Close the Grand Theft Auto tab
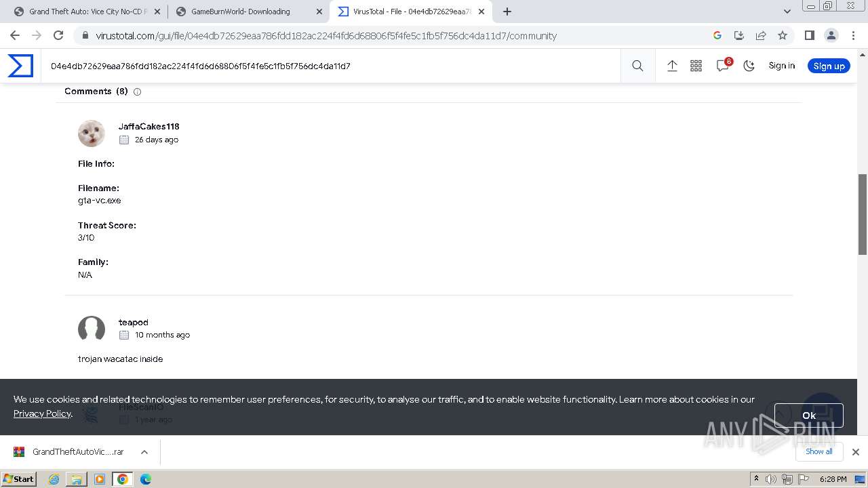The height and width of the screenshot is (488, 868). pyautogui.click(x=157, y=12)
